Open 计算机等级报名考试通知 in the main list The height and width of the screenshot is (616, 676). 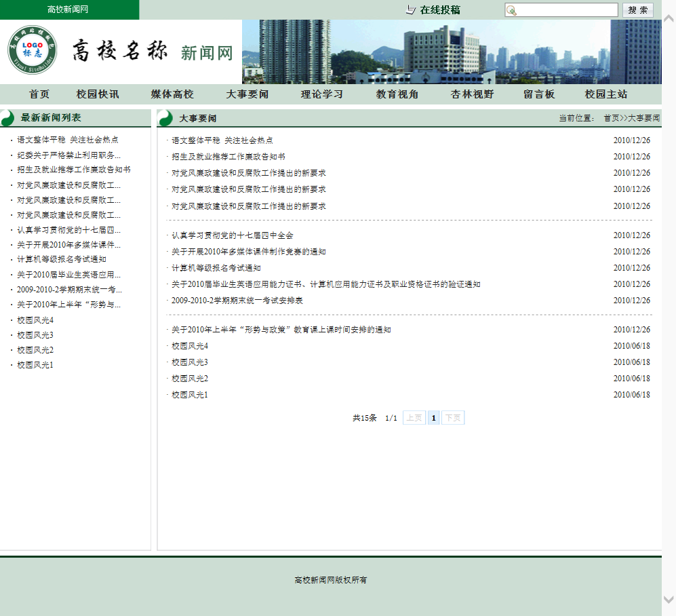[x=216, y=268]
